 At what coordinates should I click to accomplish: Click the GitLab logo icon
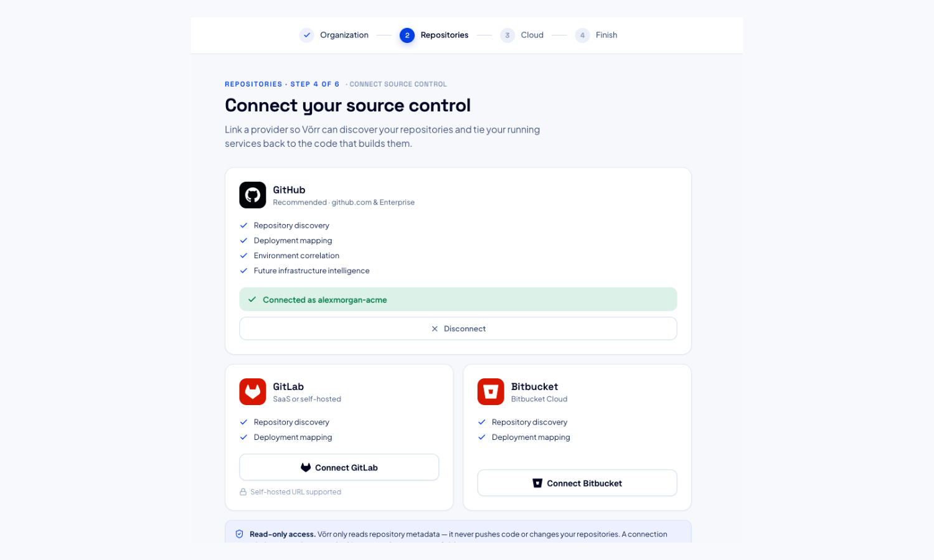point(253,392)
